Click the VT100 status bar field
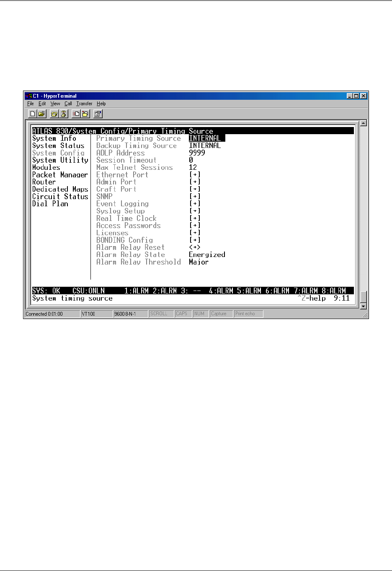The height and width of the screenshot is (571, 392). (96, 314)
